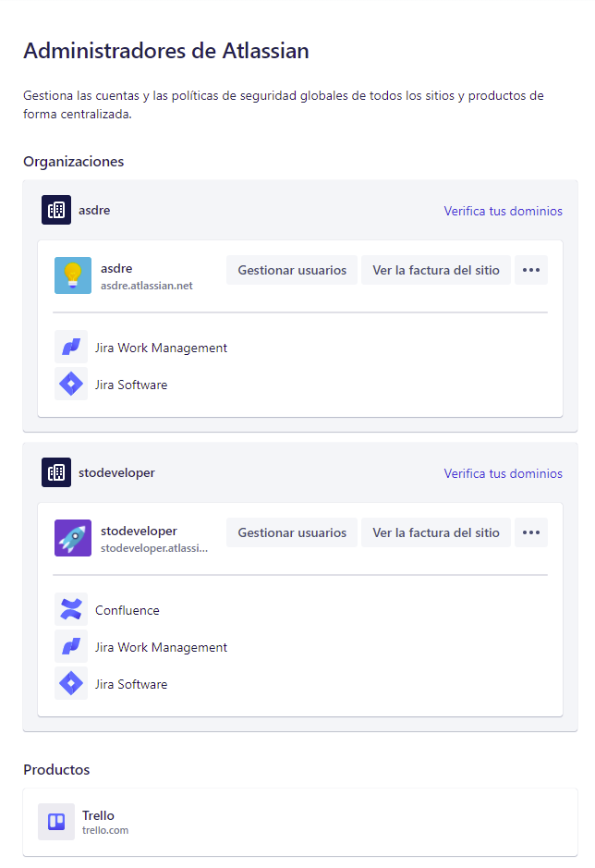Click the stodeveloper site name above its URL
Image resolution: width=595 pixels, height=868 pixels.
pos(139,531)
